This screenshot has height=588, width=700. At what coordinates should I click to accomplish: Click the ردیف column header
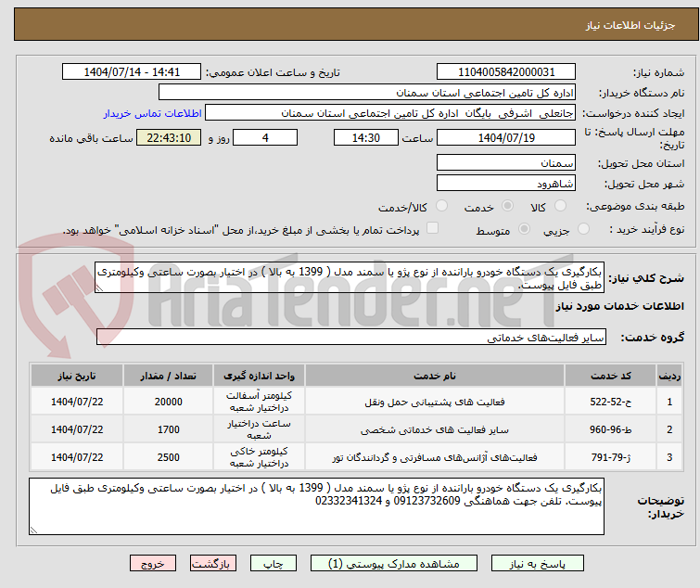[x=669, y=376]
